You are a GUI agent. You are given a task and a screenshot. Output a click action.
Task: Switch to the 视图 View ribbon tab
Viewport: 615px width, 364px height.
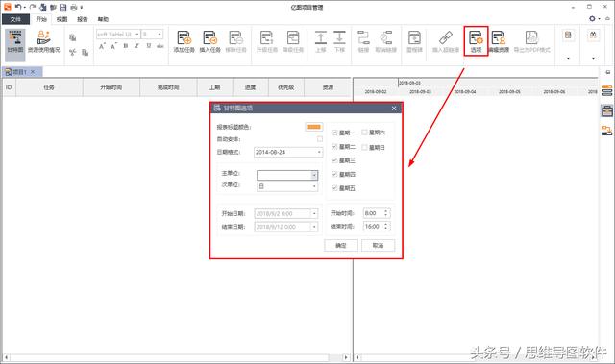(61, 19)
